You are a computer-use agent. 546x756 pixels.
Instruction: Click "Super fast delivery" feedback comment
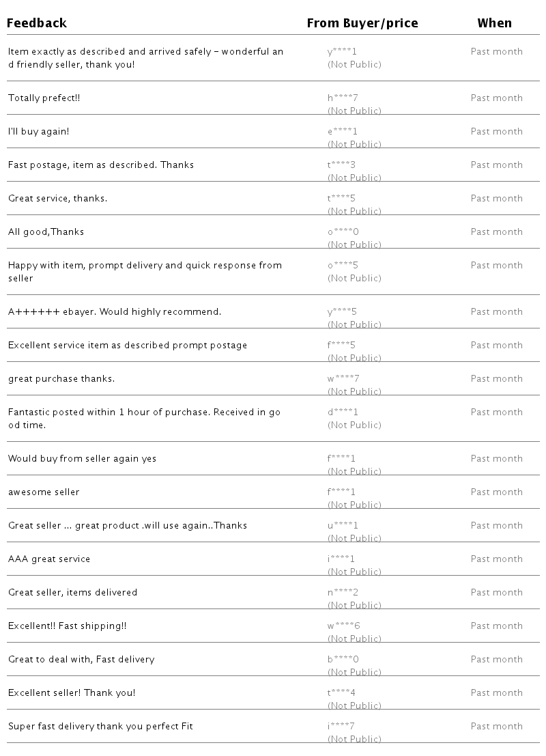pos(100,727)
